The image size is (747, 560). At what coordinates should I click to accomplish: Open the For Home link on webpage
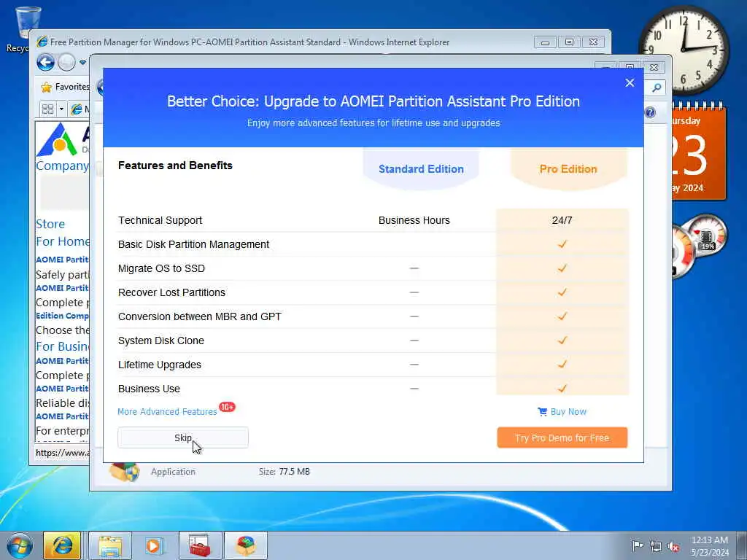click(63, 241)
